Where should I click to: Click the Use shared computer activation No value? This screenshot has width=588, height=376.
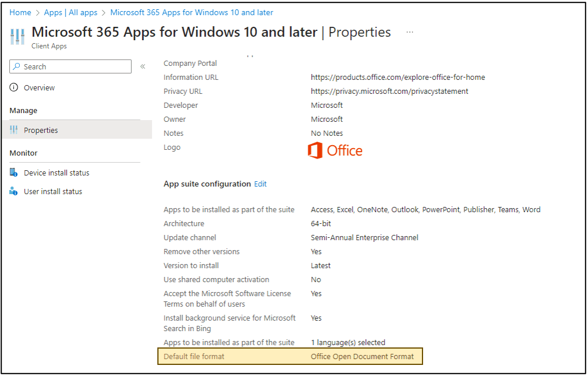tap(316, 280)
